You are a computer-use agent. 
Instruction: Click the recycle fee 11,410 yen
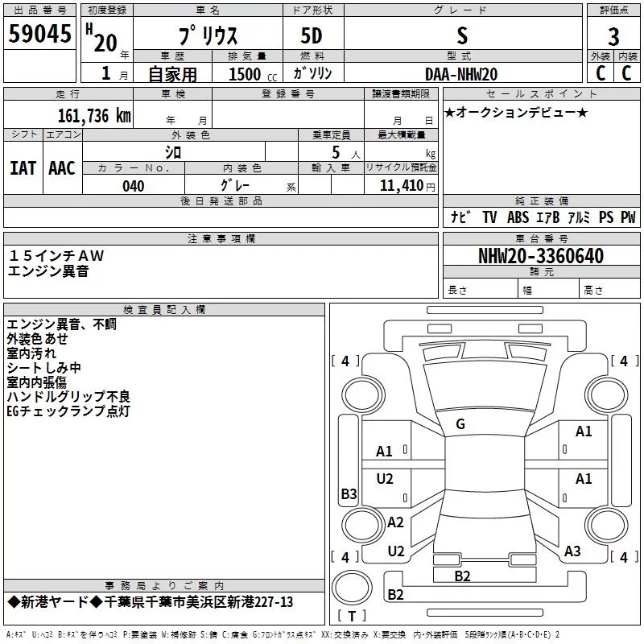tap(407, 186)
